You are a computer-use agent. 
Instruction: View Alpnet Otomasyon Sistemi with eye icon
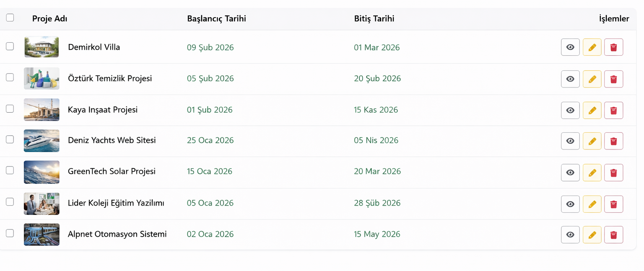570,235
